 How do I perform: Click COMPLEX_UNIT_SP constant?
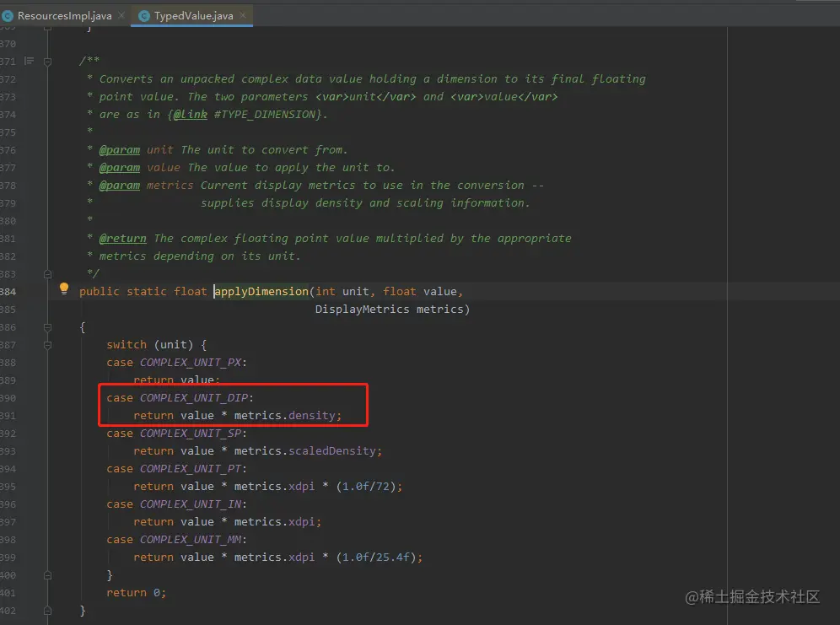[x=191, y=434]
